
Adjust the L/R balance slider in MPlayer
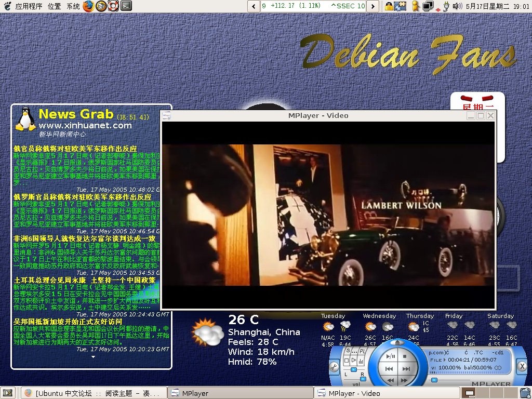[354, 369]
